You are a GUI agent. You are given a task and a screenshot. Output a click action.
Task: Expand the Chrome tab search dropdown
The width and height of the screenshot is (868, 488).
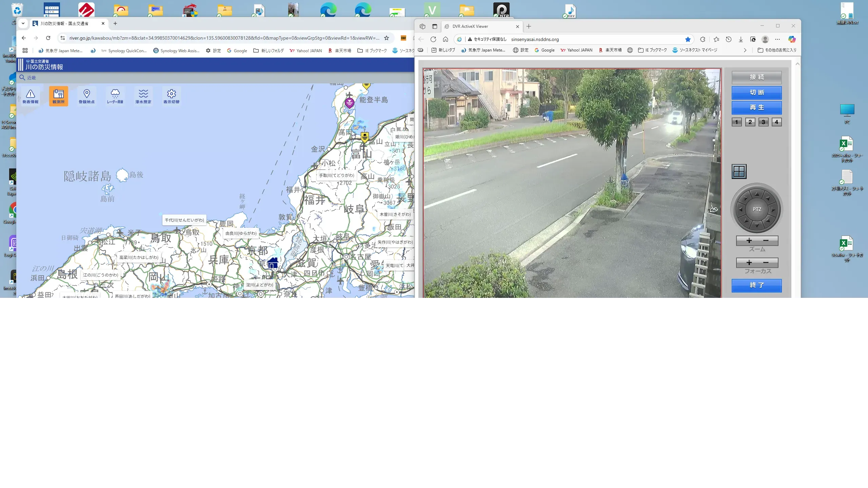pos(23,23)
